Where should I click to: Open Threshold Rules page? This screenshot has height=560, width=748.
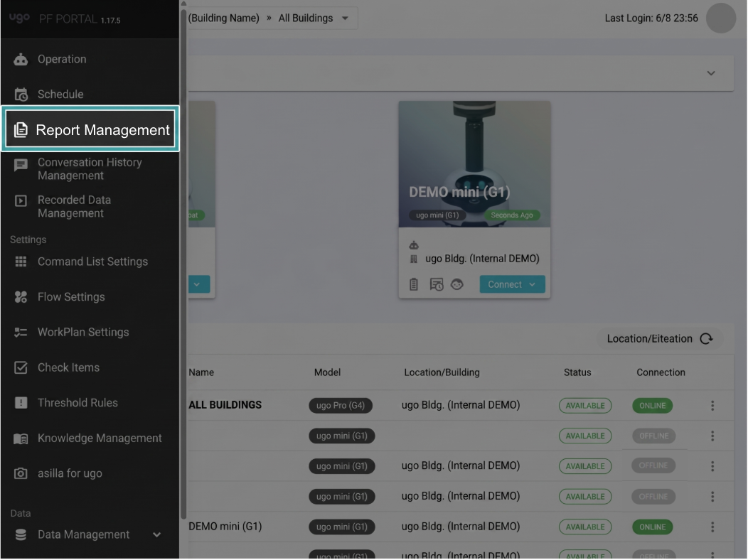coord(90,403)
